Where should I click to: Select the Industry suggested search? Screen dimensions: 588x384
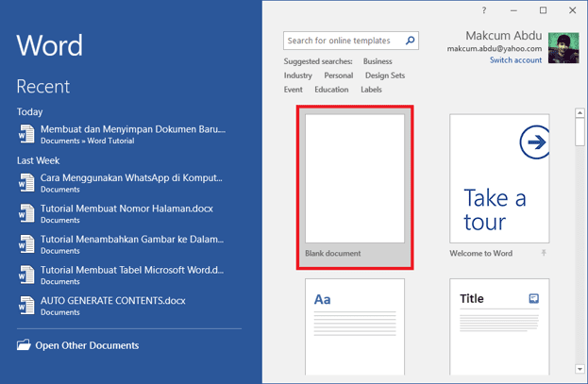pyautogui.click(x=297, y=75)
